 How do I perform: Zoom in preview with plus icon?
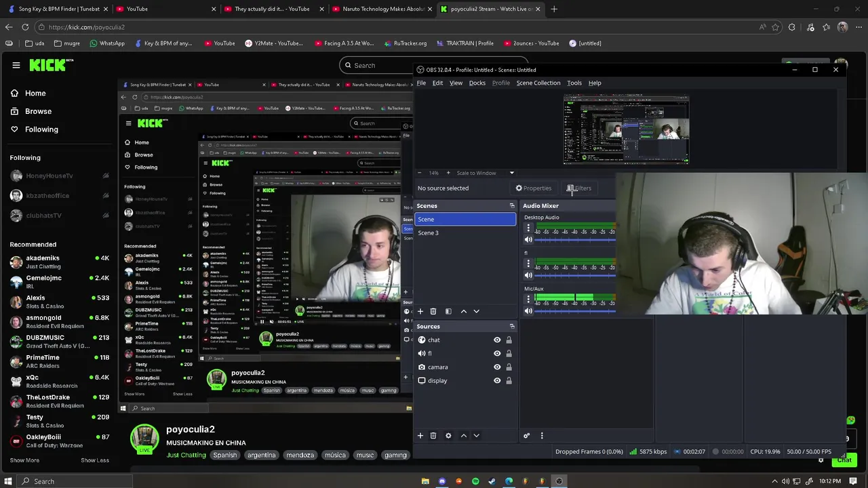point(448,173)
